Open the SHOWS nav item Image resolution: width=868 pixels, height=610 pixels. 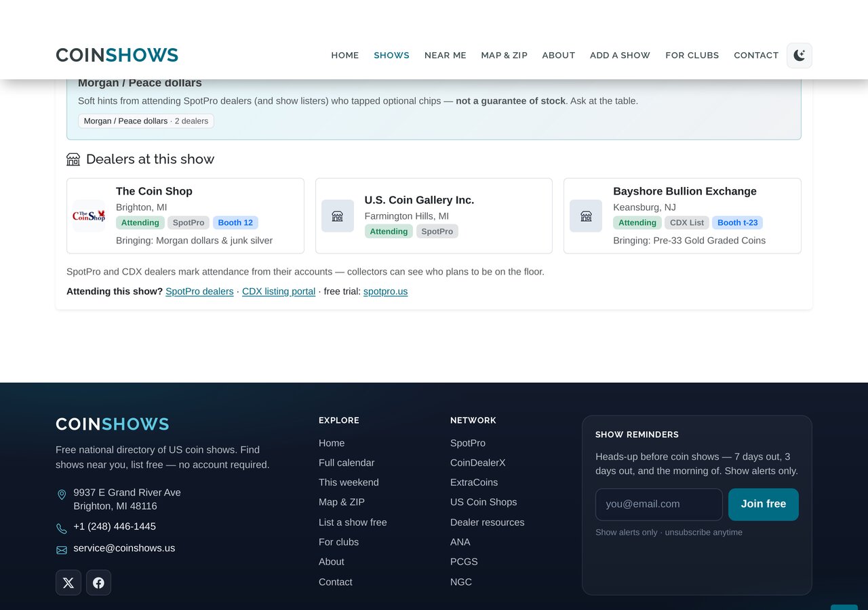pos(392,56)
